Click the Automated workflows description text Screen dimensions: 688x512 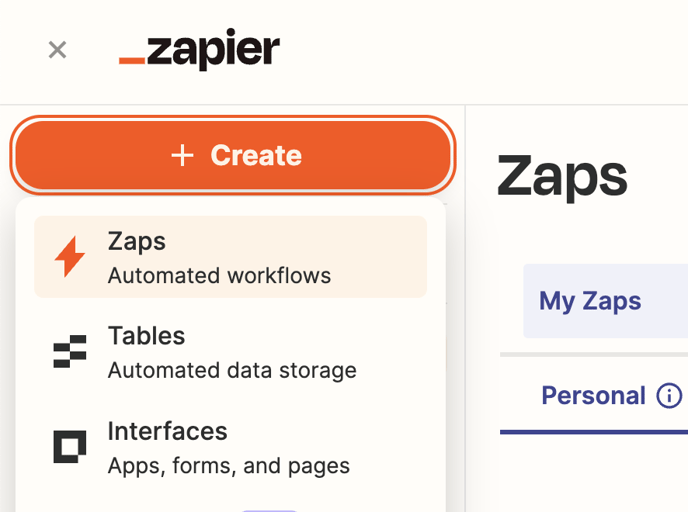point(219,276)
